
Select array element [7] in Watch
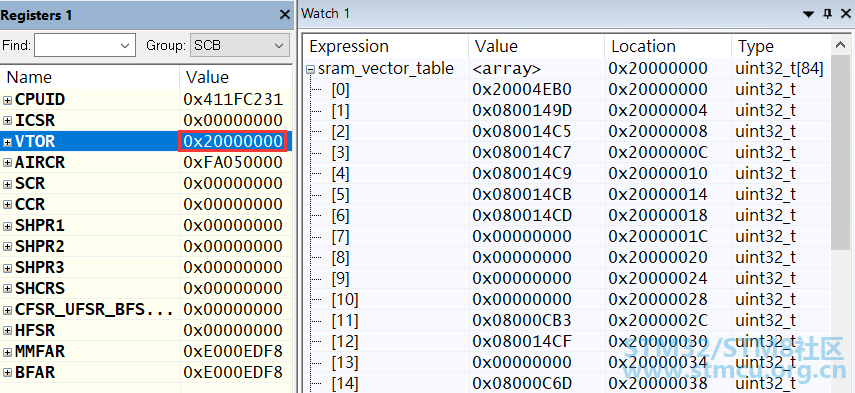tap(340, 237)
